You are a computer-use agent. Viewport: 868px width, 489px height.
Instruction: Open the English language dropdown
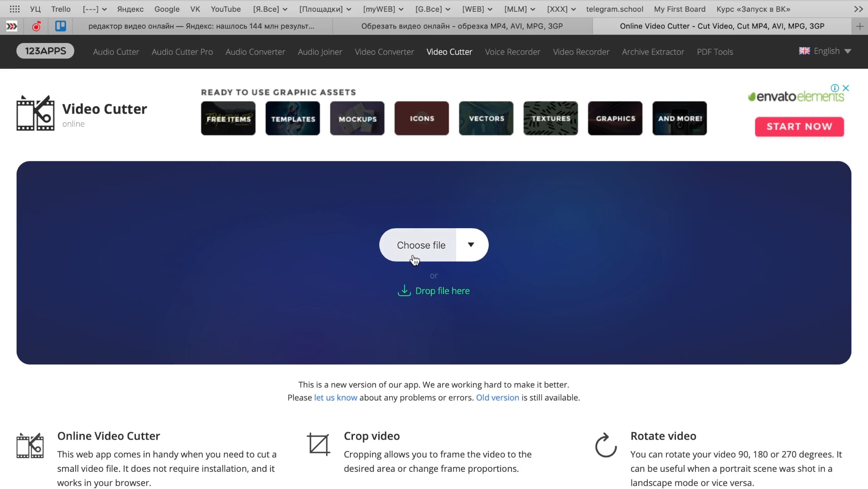pos(825,51)
